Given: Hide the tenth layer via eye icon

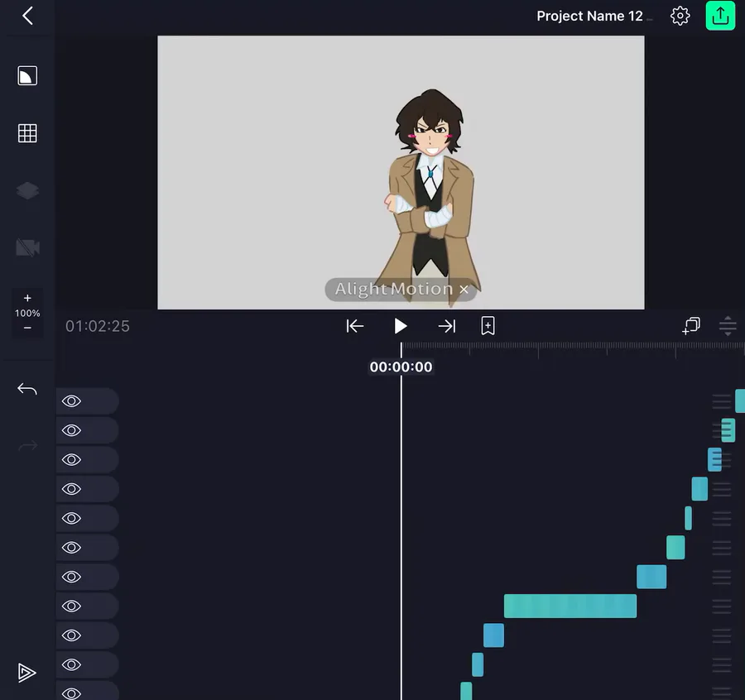Looking at the screenshot, I should (71, 665).
